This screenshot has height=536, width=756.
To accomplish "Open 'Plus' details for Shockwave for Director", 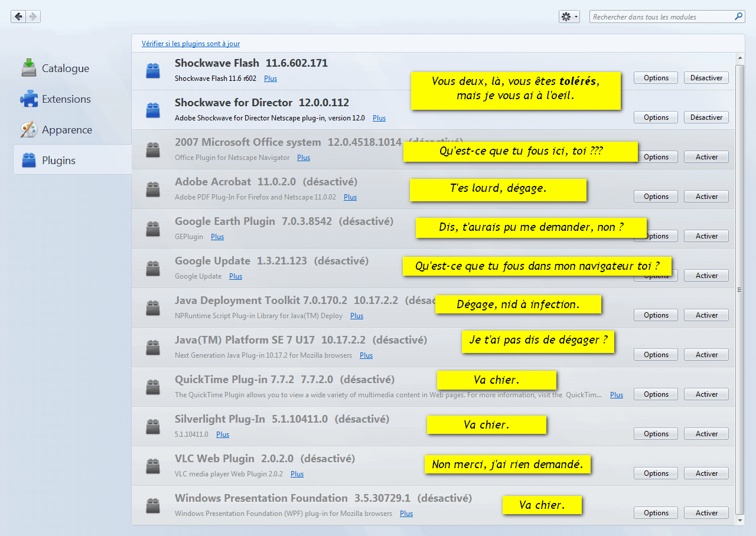I will pos(379,118).
